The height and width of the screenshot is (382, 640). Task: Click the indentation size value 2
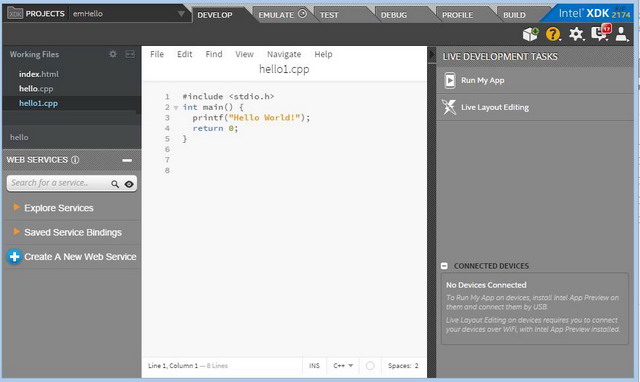click(416, 366)
